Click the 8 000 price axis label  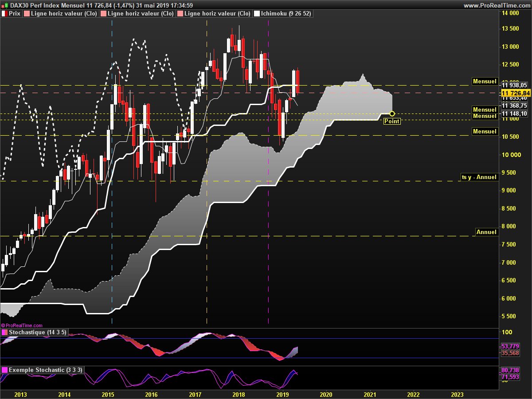(x=510, y=226)
